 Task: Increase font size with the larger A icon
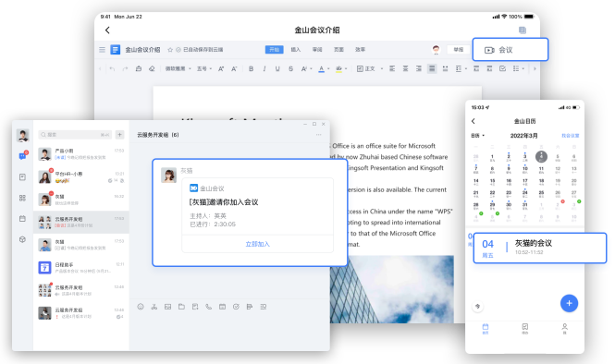(221, 69)
